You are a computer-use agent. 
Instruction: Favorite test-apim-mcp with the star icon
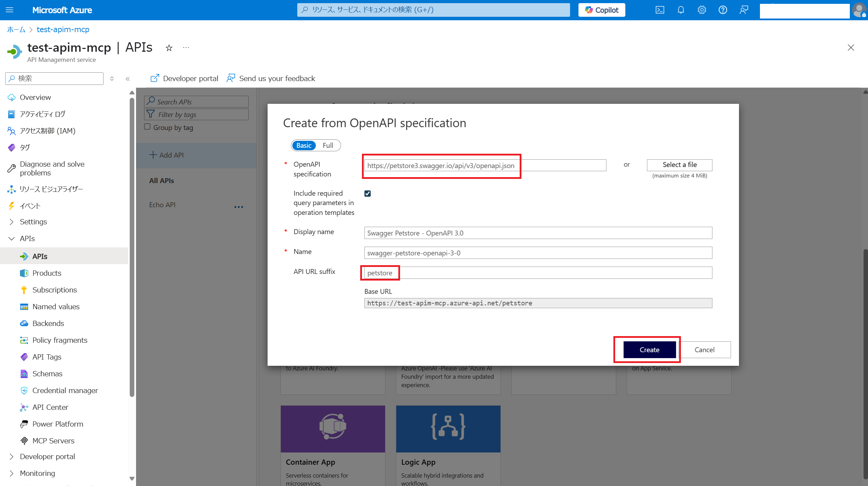click(169, 48)
